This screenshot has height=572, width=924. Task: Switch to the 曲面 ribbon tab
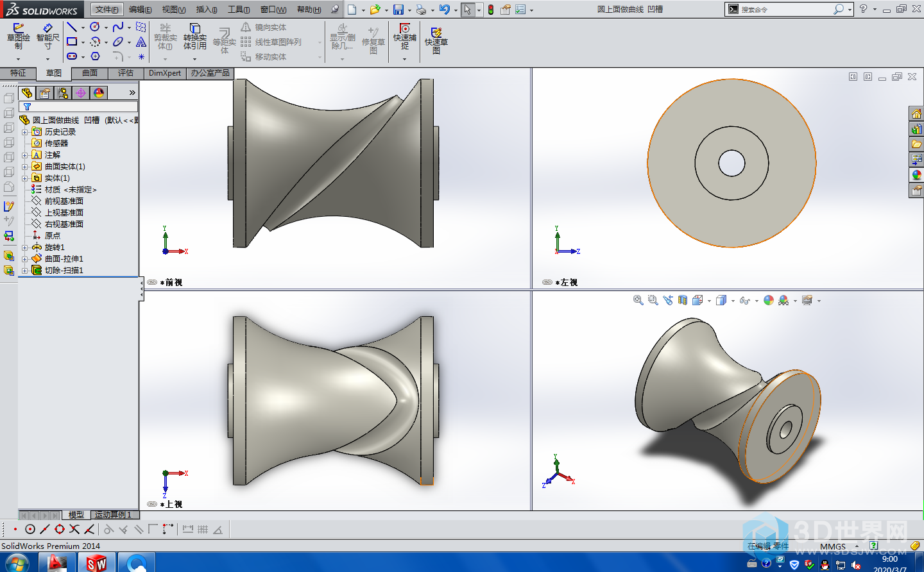[x=90, y=73]
